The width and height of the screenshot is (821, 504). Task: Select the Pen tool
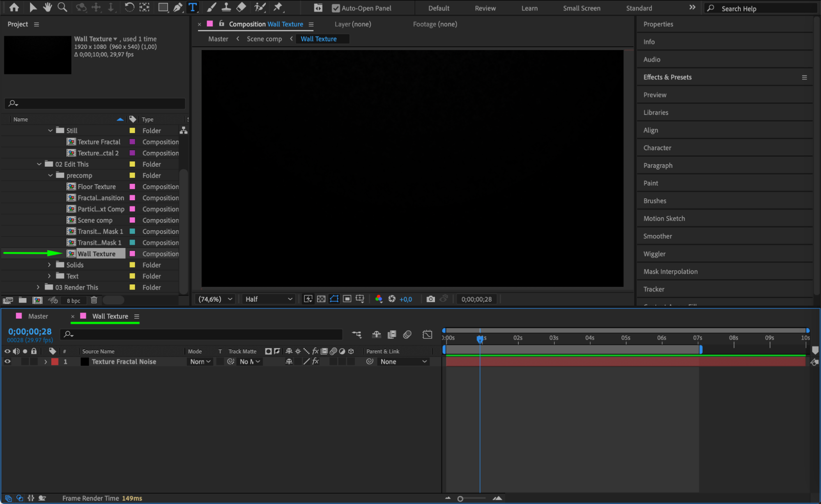click(x=178, y=7)
